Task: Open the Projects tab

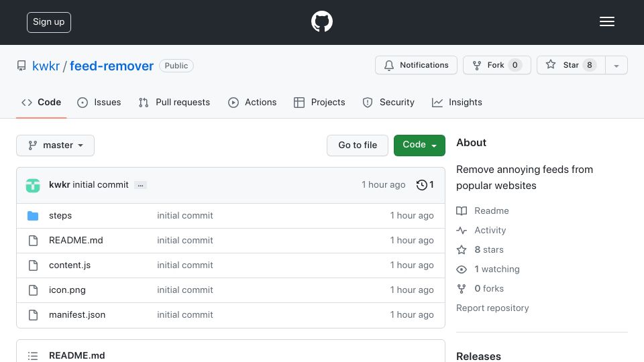Action: (319, 102)
